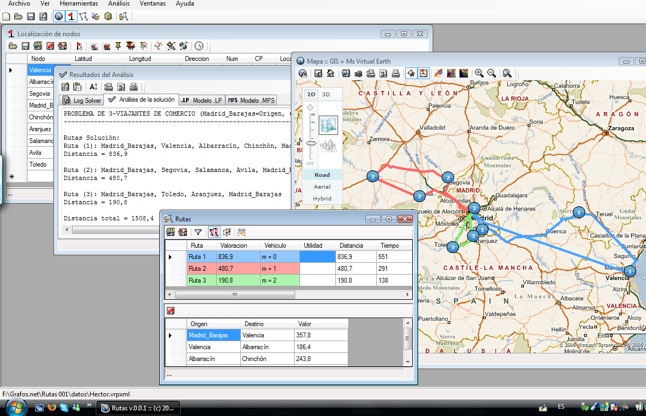Click the save disk icon in Localización de nodos toolbar
646x416 pixels.
[x=25, y=46]
